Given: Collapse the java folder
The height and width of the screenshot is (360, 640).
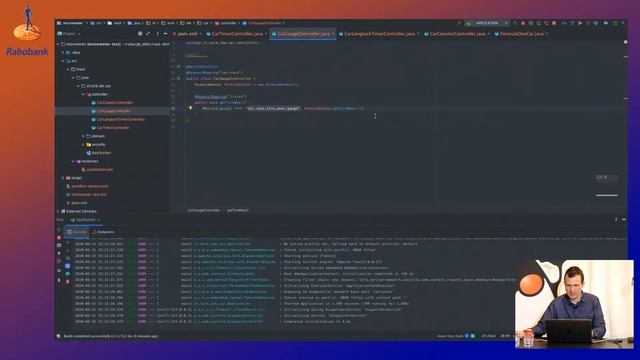Looking at the screenshot, I should [x=73, y=78].
